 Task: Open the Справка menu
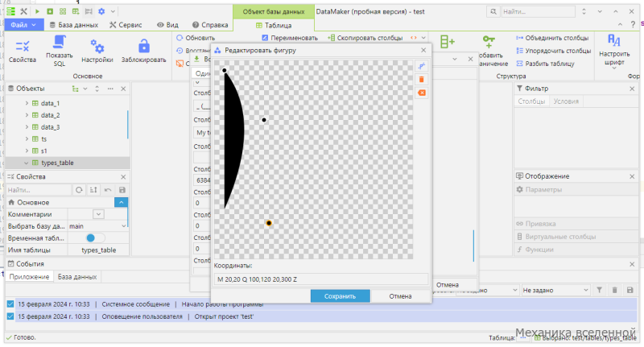210,25
